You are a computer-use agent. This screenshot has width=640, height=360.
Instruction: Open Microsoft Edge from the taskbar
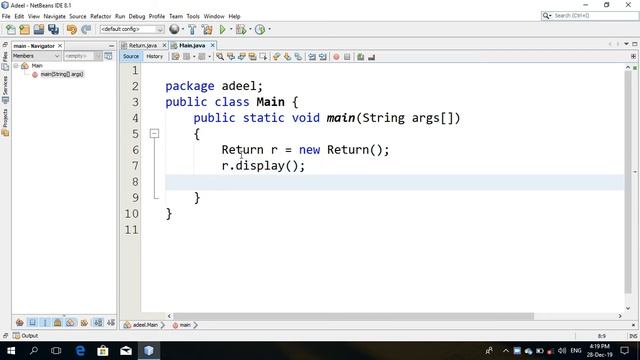pos(80,351)
